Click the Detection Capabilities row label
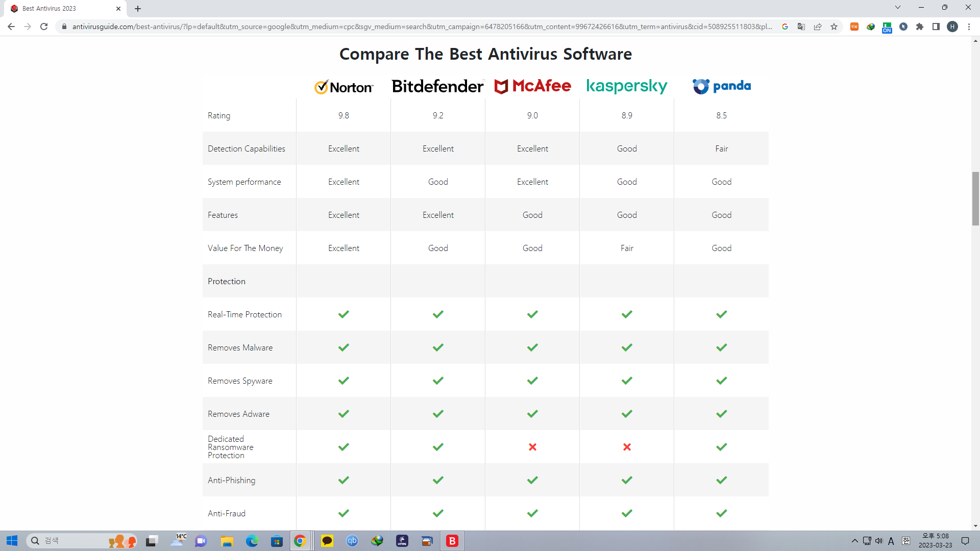The image size is (980, 551). click(247, 148)
